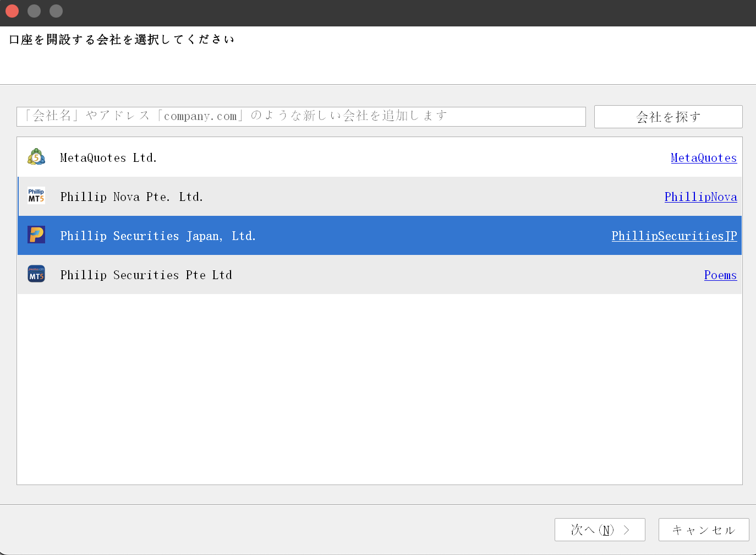This screenshot has height=555, width=756.
Task: Click the 会社を探す search button
Action: [668, 117]
